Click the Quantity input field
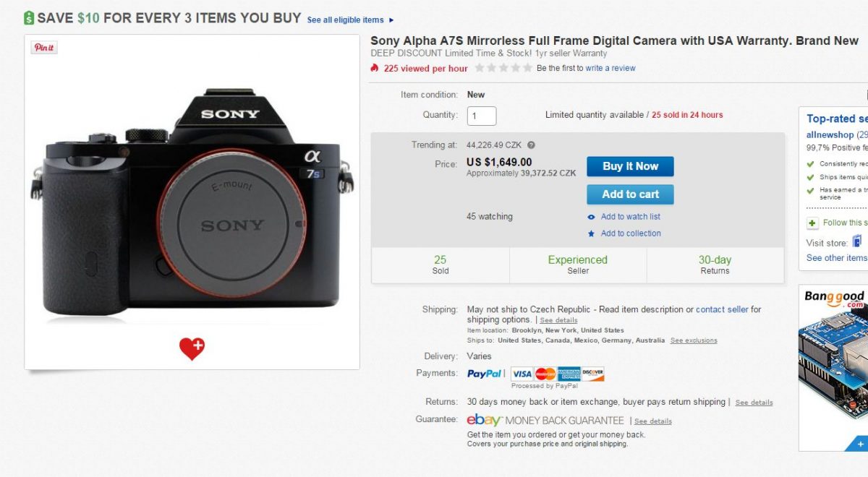The height and width of the screenshot is (477, 868). 482,116
